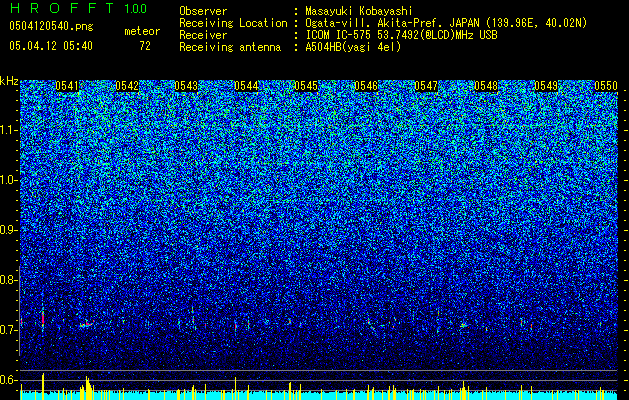Click the 0.8 frequency axis label

click(8, 280)
